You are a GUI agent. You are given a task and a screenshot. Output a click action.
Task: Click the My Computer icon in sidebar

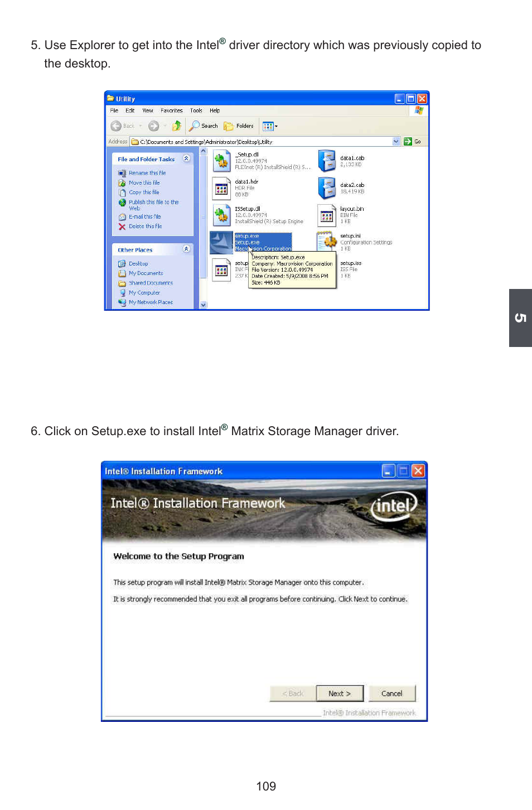pos(122,293)
